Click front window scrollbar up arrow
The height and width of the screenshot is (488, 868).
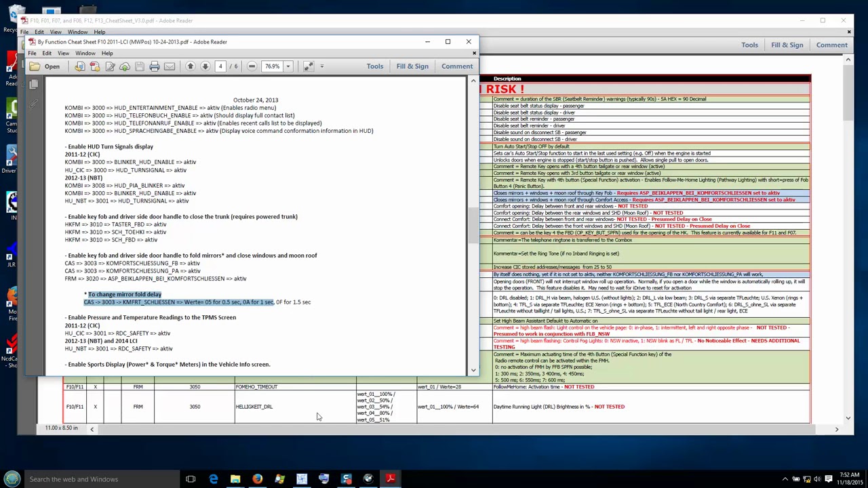(473, 81)
